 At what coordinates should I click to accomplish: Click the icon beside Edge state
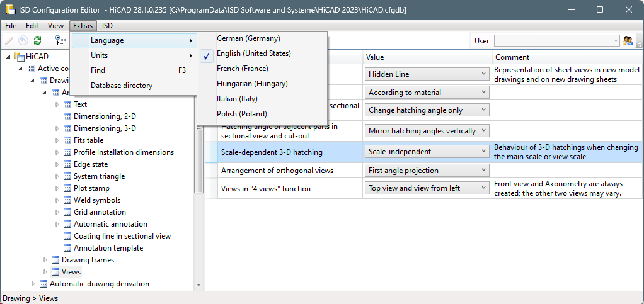pos(67,164)
